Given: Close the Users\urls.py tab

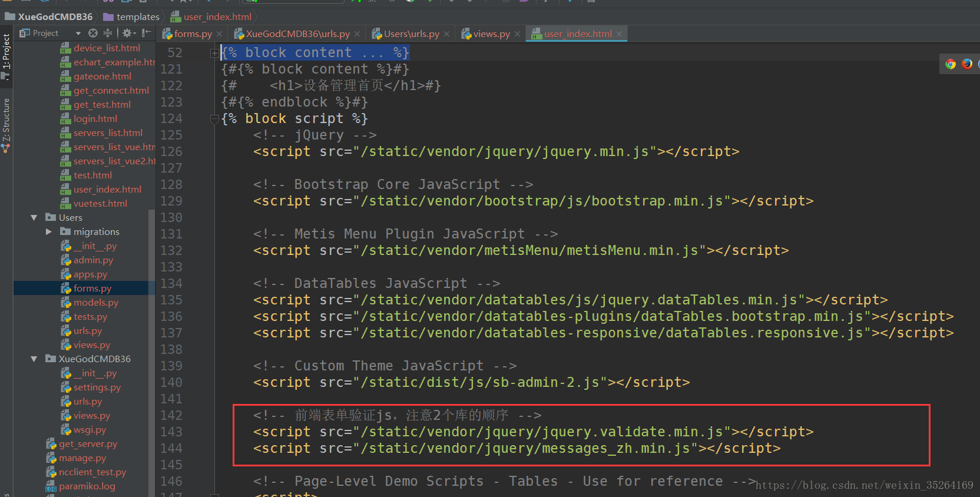Looking at the screenshot, I should [x=446, y=34].
